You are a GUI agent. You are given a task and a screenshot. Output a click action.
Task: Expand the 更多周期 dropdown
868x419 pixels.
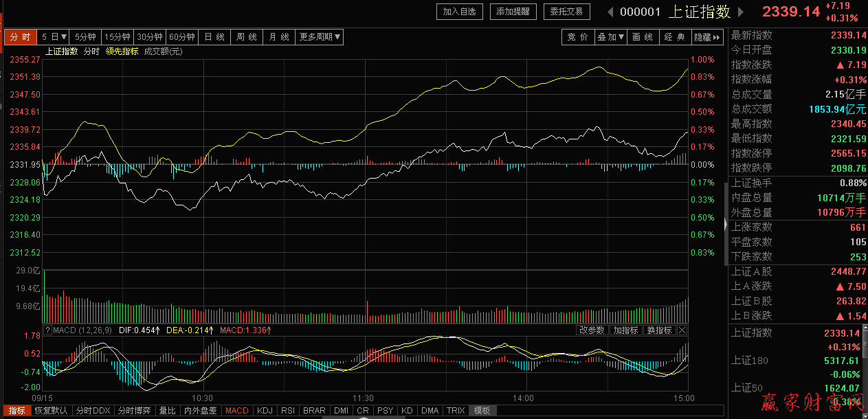(320, 37)
